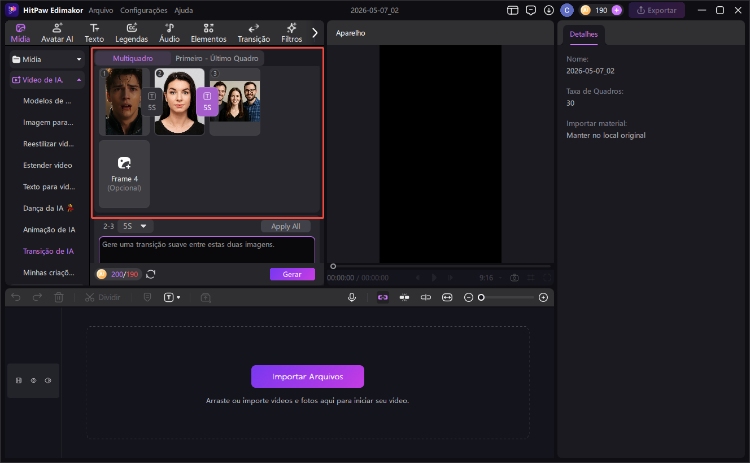Open the Filtros tool
The image size is (750, 463).
click(x=291, y=33)
